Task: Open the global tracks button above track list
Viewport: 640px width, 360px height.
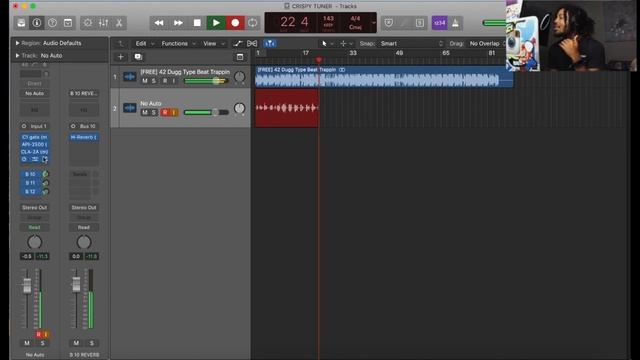Action: pyautogui.click(x=240, y=57)
